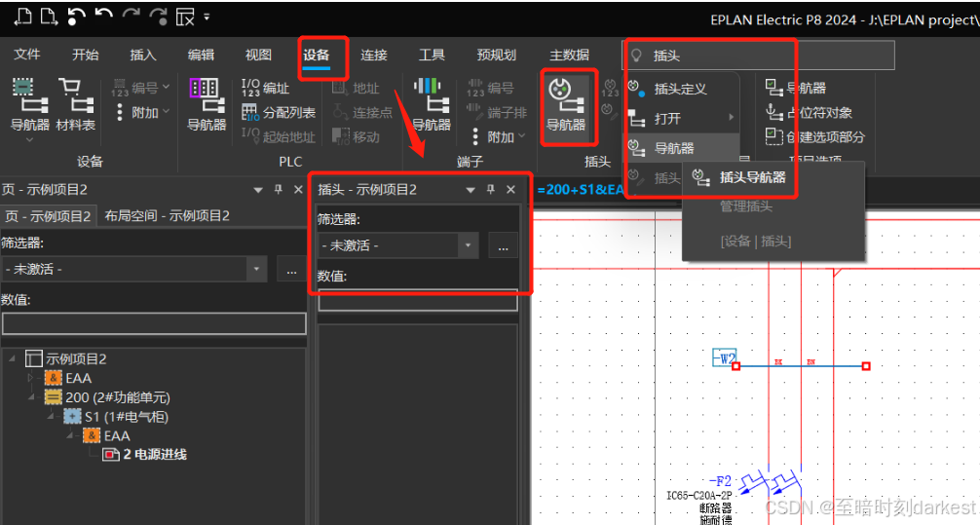Collapse the 示例项目2 project tree node
Image resolution: width=980 pixels, height=525 pixels.
tap(12, 358)
